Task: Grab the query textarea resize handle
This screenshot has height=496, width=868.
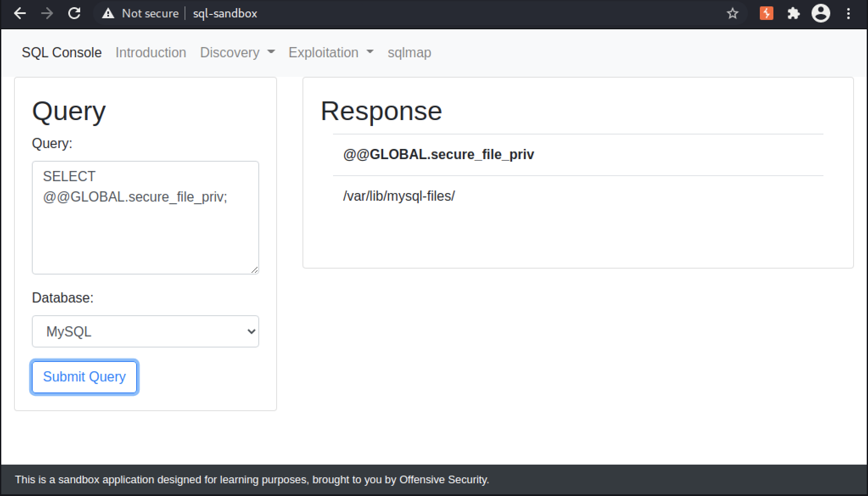Action: pyautogui.click(x=255, y=270)
